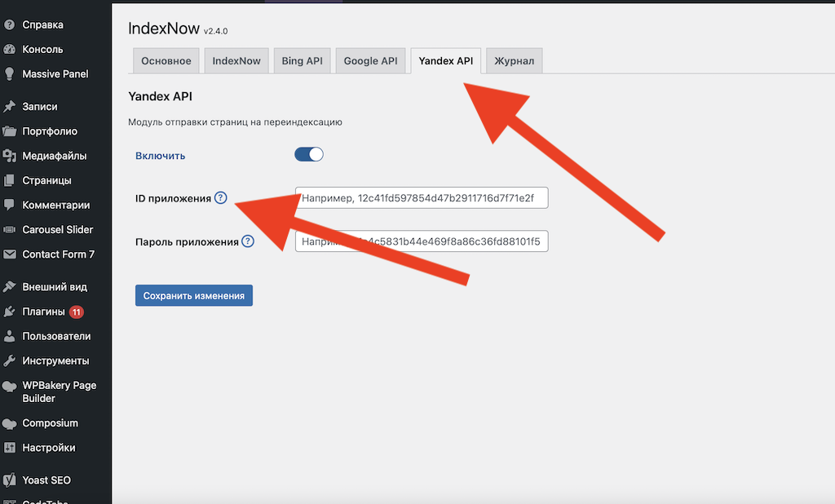The image size is (835, 504).
Task: Open the Google API tab
Action: click(x=371, y=60)
